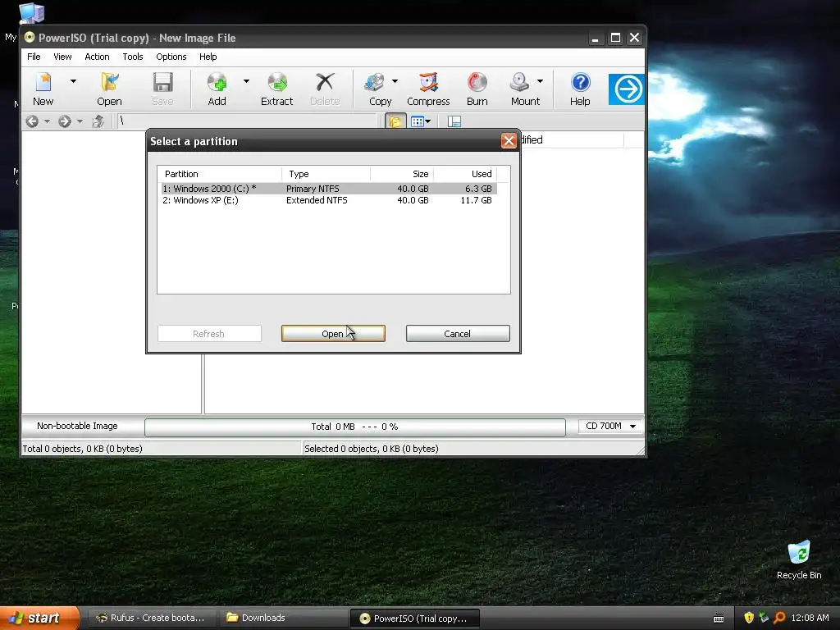Viewport: 840px width, 630px height.
Task: Open the Recycle Bin desktop icon
Action: tap(799, 560)
